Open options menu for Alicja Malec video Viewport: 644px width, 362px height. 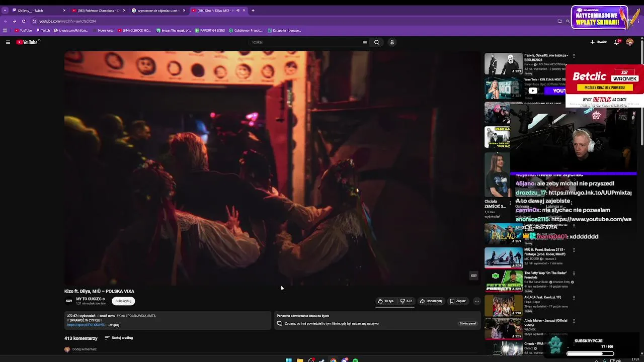point(574,321)
